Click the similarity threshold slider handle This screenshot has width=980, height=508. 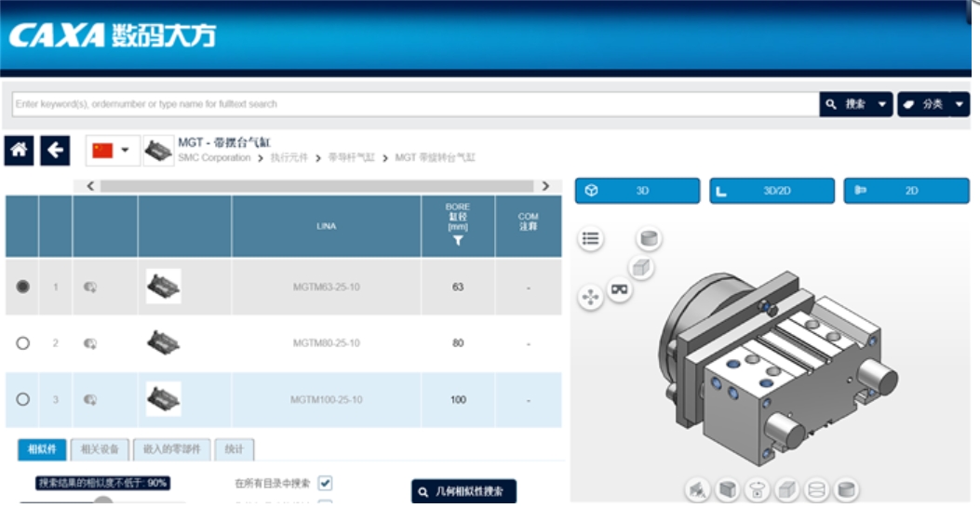103,501
